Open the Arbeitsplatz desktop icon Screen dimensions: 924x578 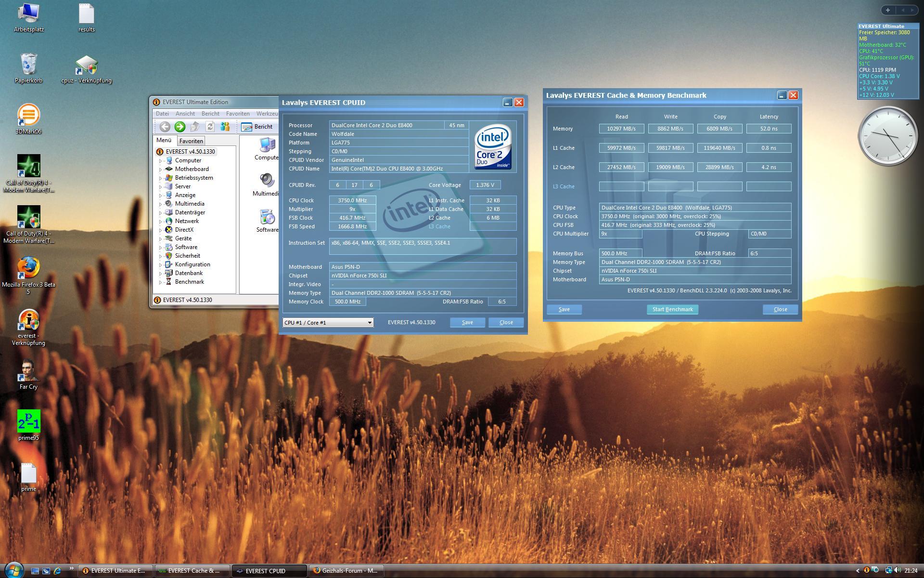tap(29, 18)
